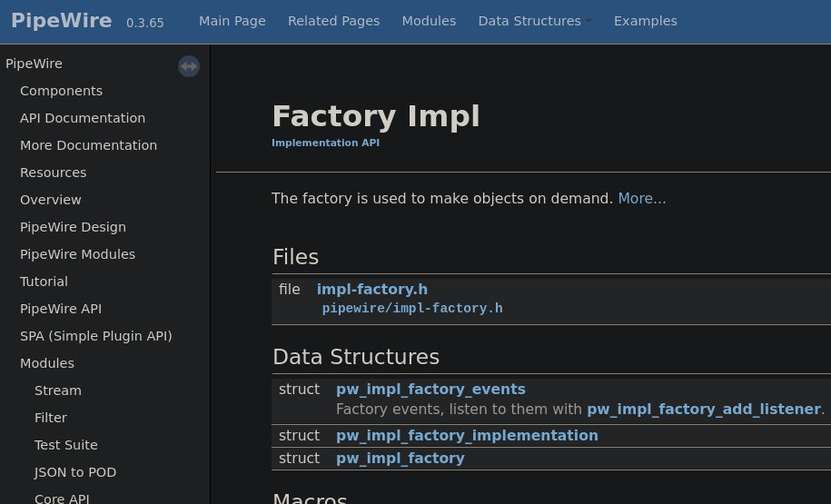
Task: Open Main Page in the navbar
Action: tap(232, 21)
